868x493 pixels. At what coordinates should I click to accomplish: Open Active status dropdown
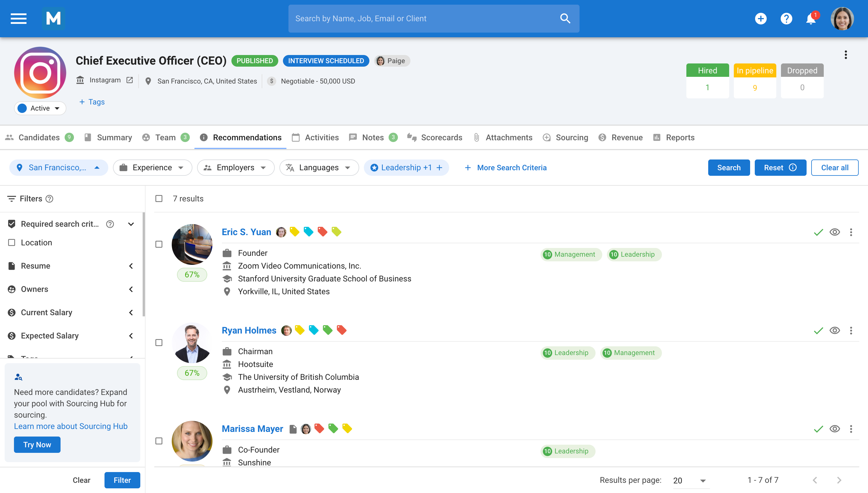[40, 108]
